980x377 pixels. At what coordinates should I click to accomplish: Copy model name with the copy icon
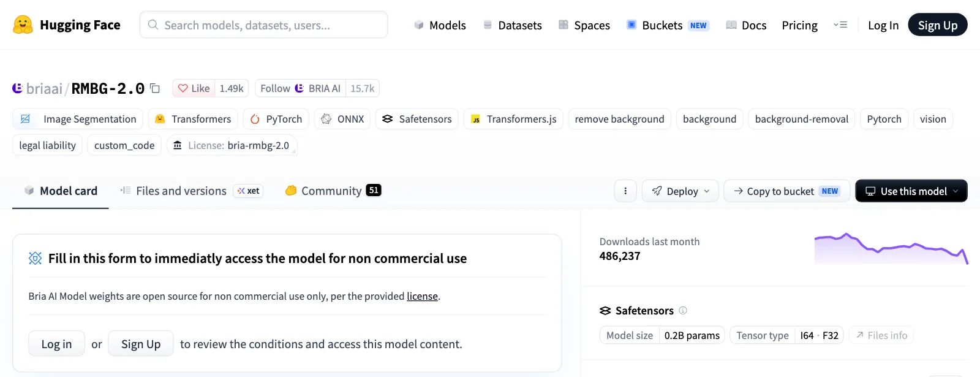point(155,88)
